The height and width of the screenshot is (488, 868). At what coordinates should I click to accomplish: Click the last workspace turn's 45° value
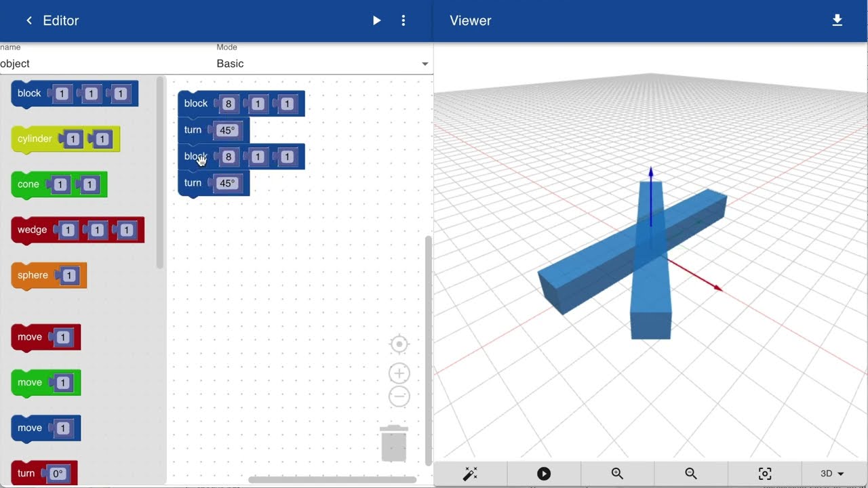point(227,184)
